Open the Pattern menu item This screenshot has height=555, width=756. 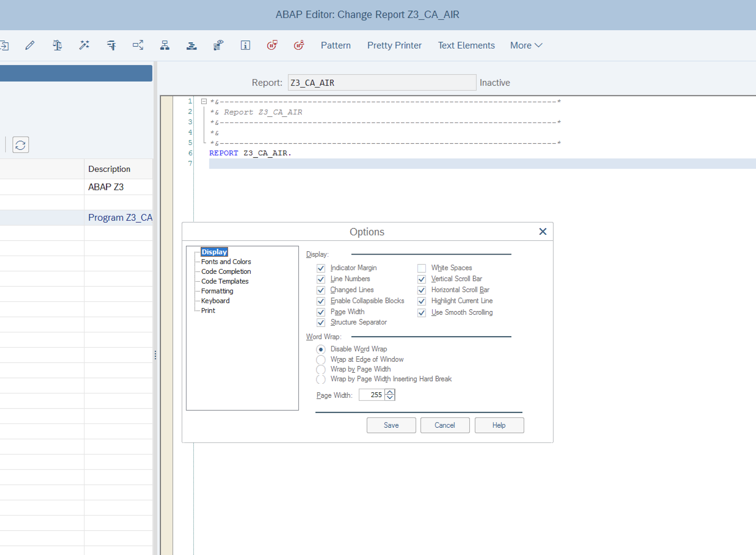pyautogui.click(x=335, y=45)
